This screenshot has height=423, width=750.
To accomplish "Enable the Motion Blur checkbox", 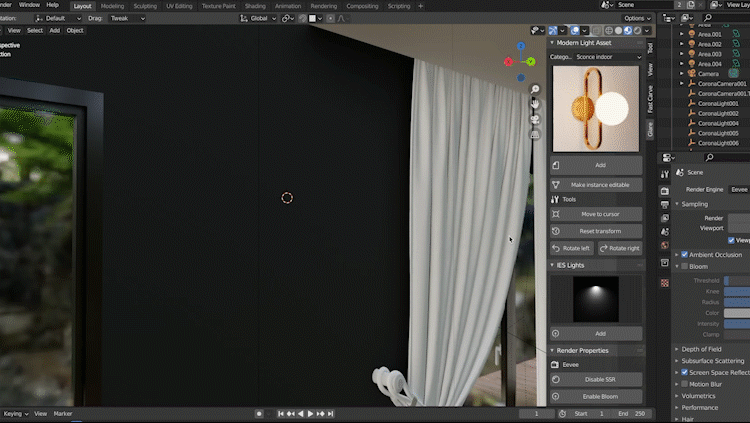I will coord(684,384).
